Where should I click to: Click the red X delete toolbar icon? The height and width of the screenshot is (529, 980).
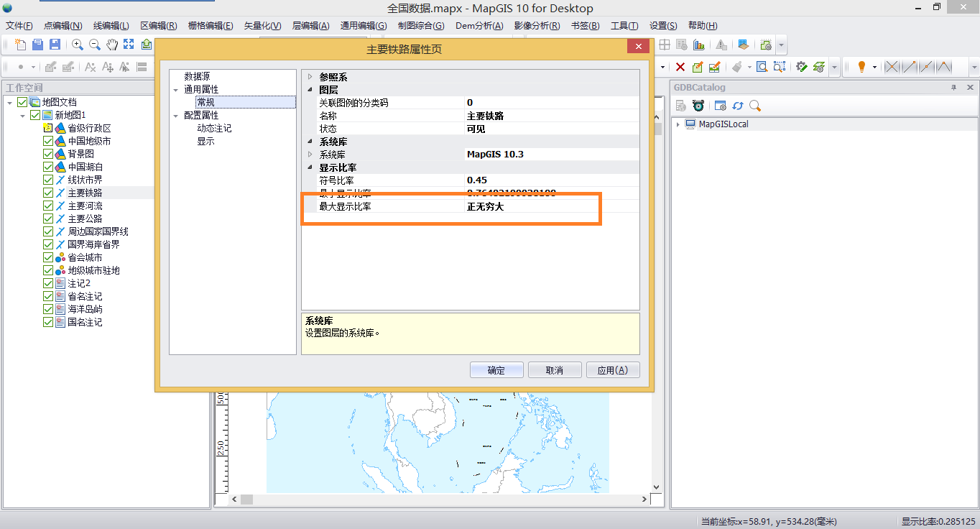680,66
